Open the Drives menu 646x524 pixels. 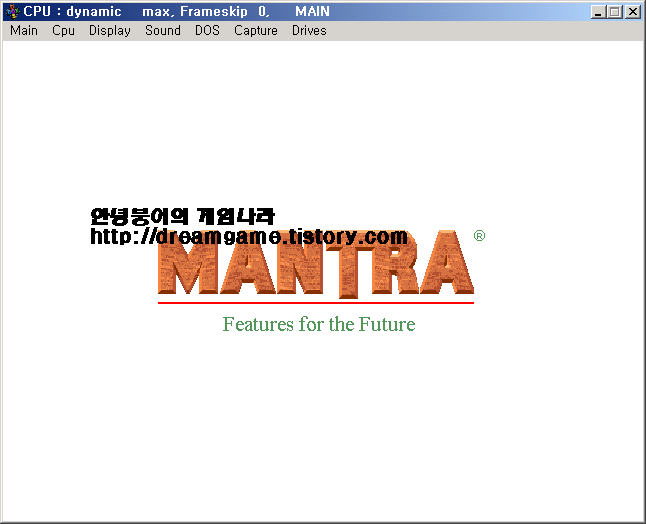click(309, 30)
